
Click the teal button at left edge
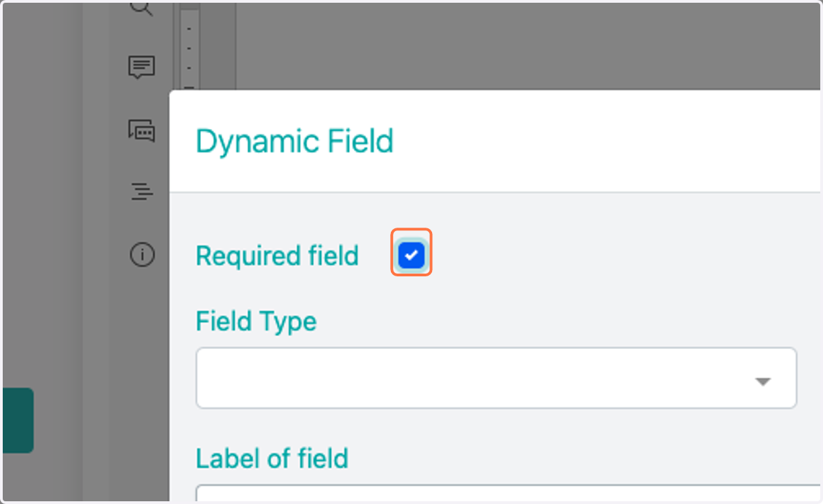(x=18, y=420)
